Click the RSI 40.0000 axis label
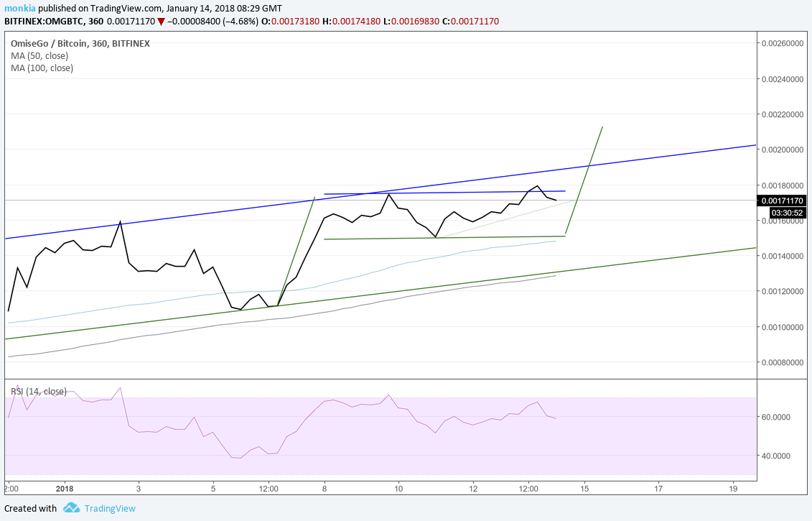This screenshot has width=812, height=521. 775,456
